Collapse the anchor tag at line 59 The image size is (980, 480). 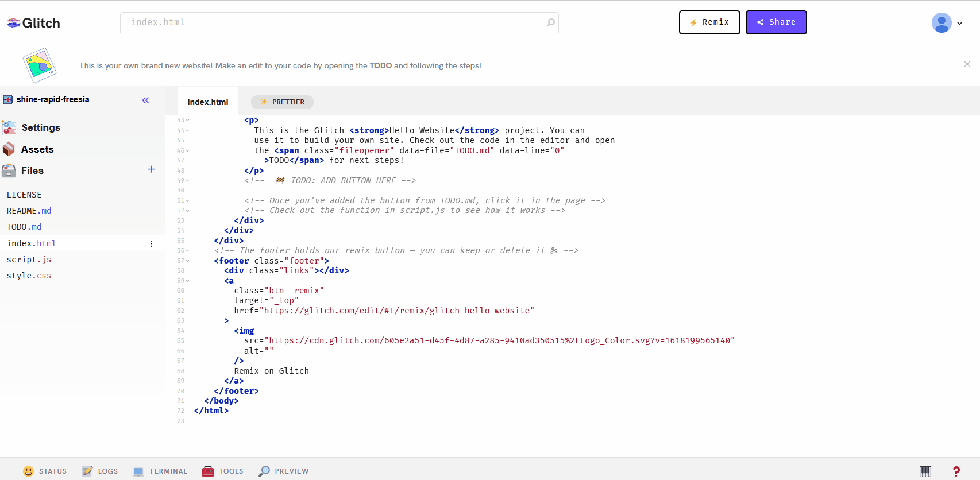pyautogui.click(x=188, y=281)
